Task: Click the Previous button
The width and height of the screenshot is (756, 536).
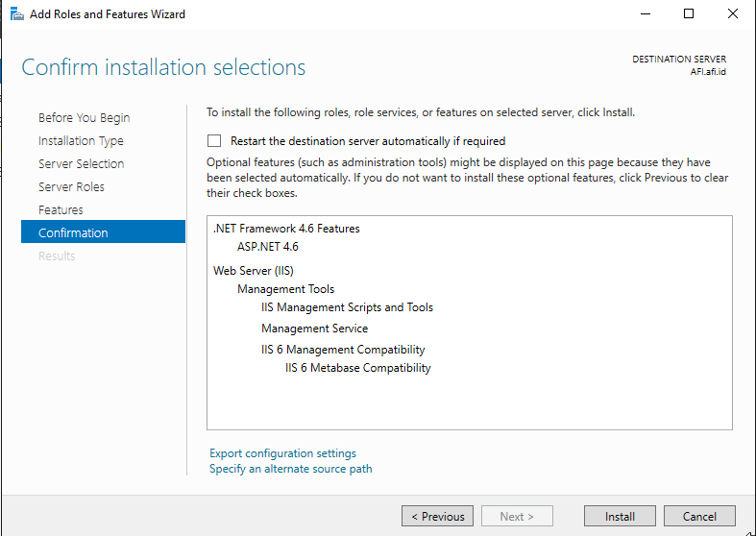Action: point(437,516)
